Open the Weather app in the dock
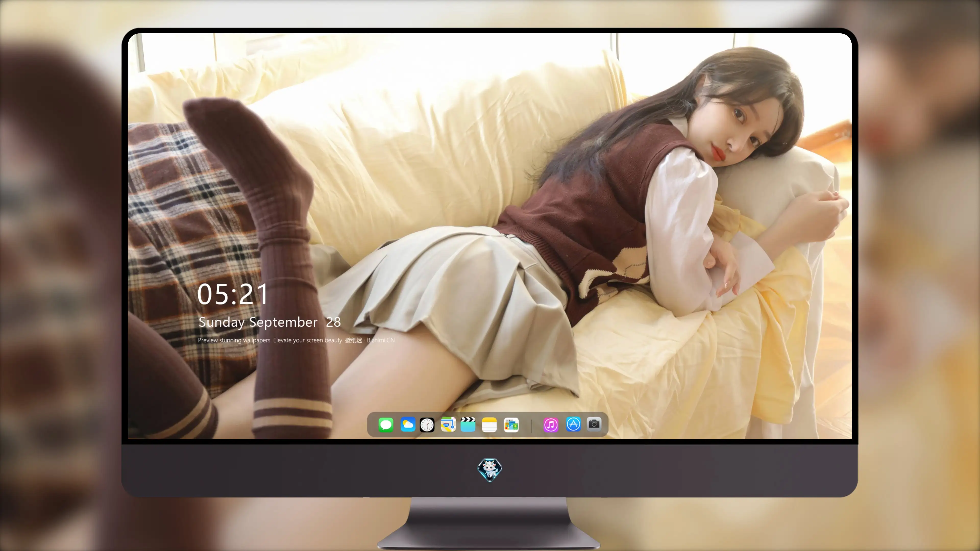980x551 pixels. tap(408, 425)
